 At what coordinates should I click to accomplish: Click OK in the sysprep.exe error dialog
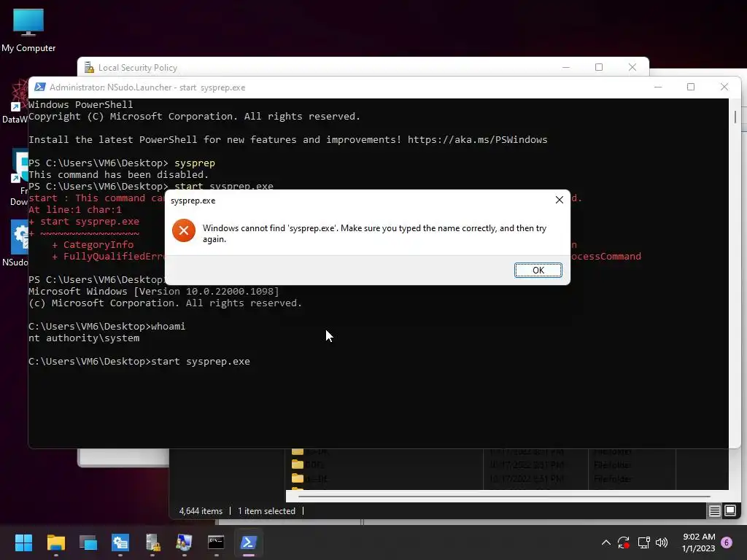(x=538, y=270)
